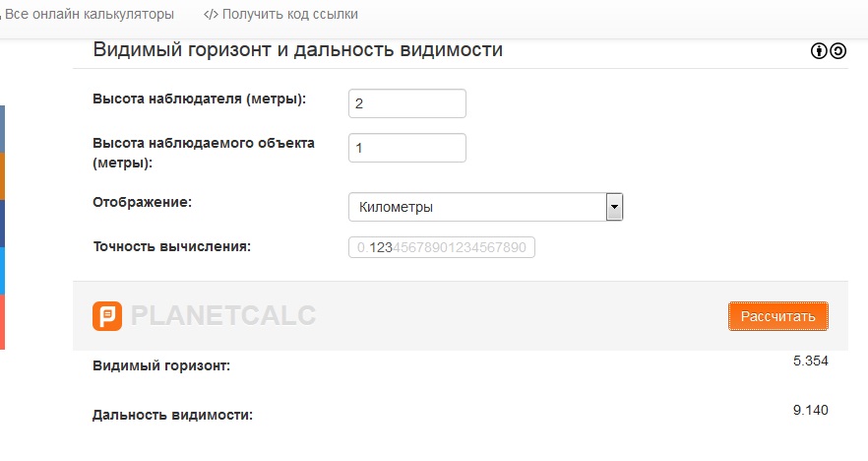Viewport: 868px width, 461px height.
Task: Click the dropdown arrow beside 'Километры'
Action: pos(614,207)
